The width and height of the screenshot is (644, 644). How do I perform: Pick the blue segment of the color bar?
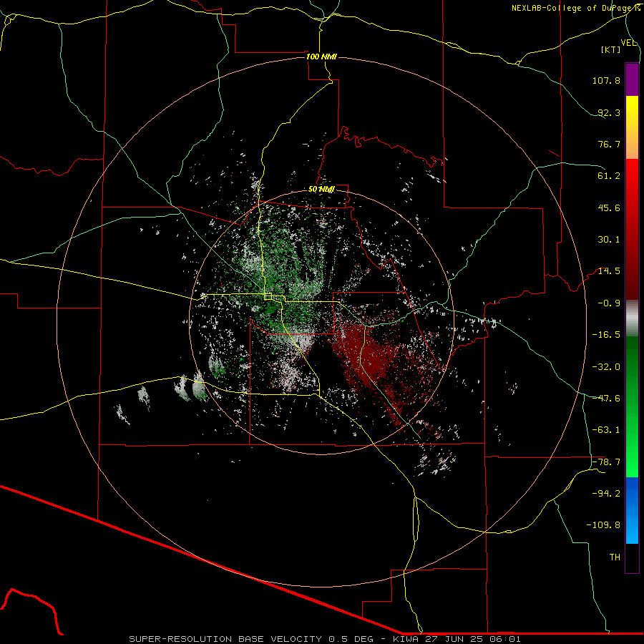tap(632, 510)
